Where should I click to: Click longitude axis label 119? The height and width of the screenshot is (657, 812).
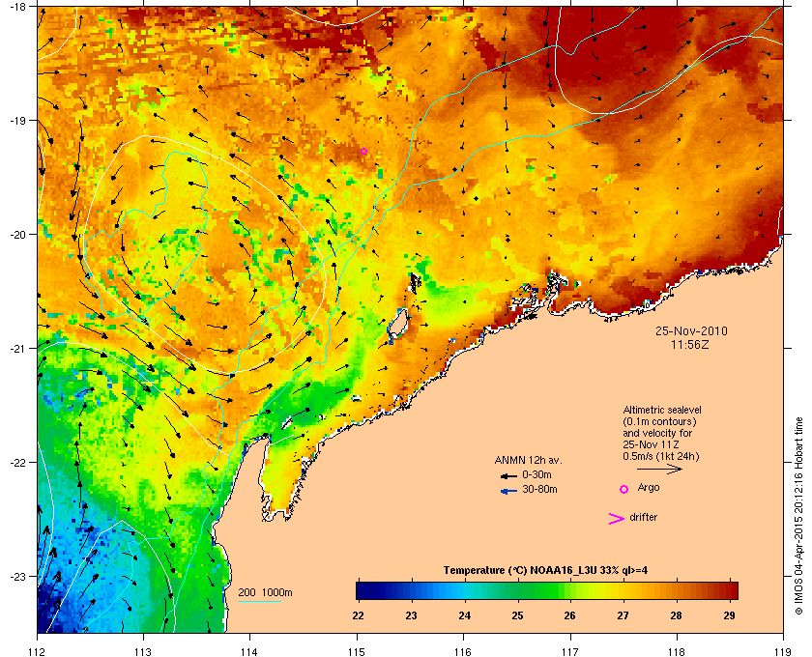tap(783, 652)
